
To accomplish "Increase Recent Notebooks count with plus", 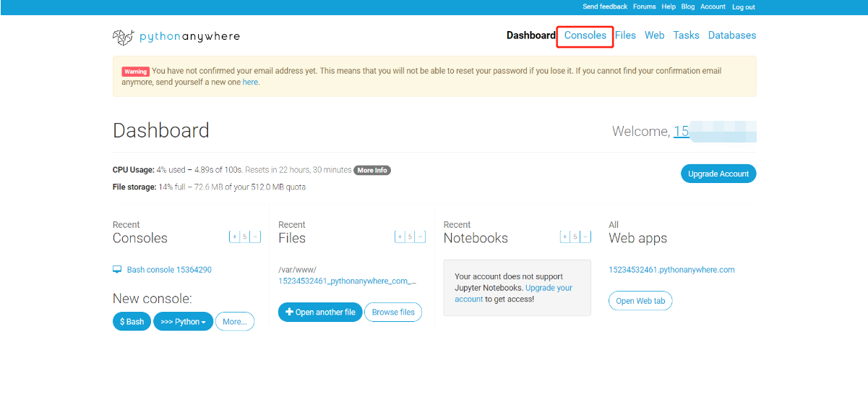I will click(565, 237).
